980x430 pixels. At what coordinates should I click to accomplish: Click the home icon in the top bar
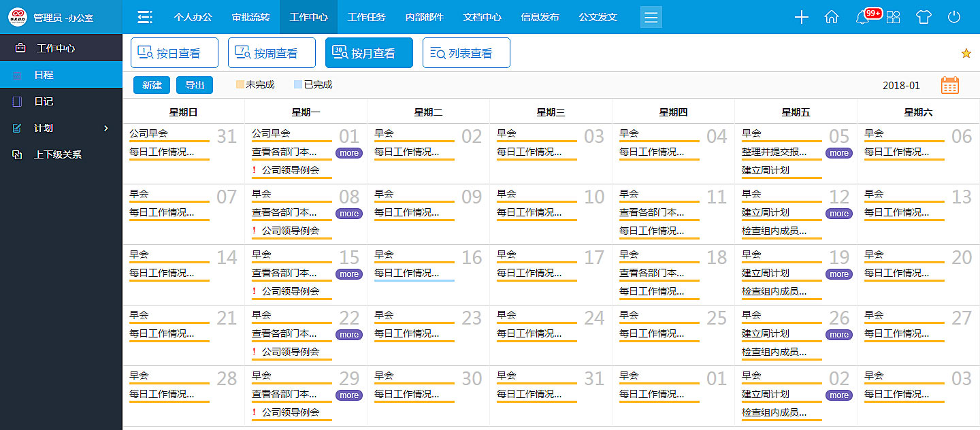[x=832, y=17]
